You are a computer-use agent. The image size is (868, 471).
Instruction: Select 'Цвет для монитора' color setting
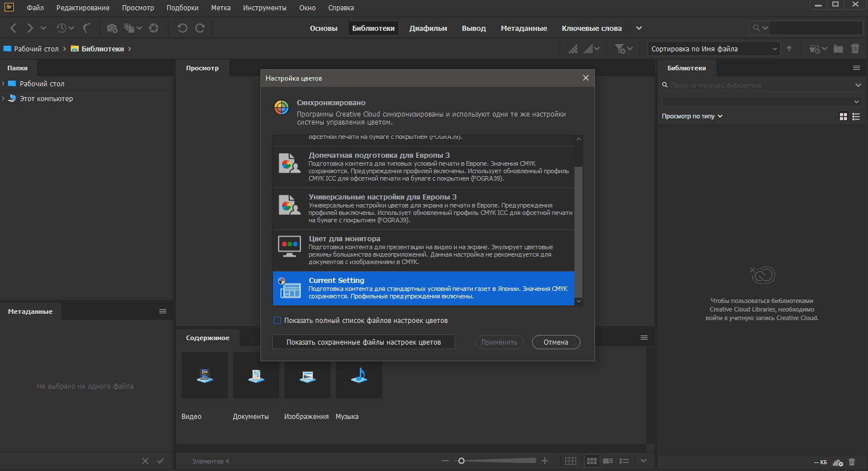click(x=423, y=250)
